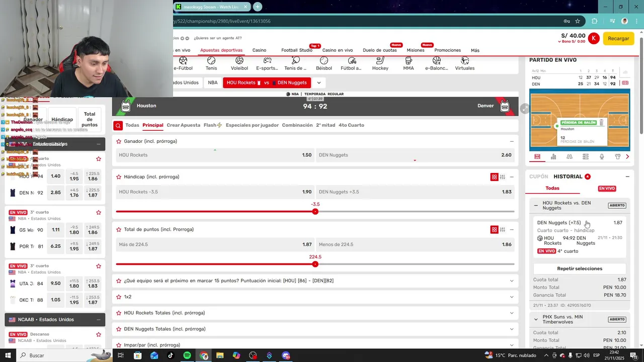Screen dimensions: 644x362
Task: Select Más de 224.5 total points odds
Action: (215, 244)
